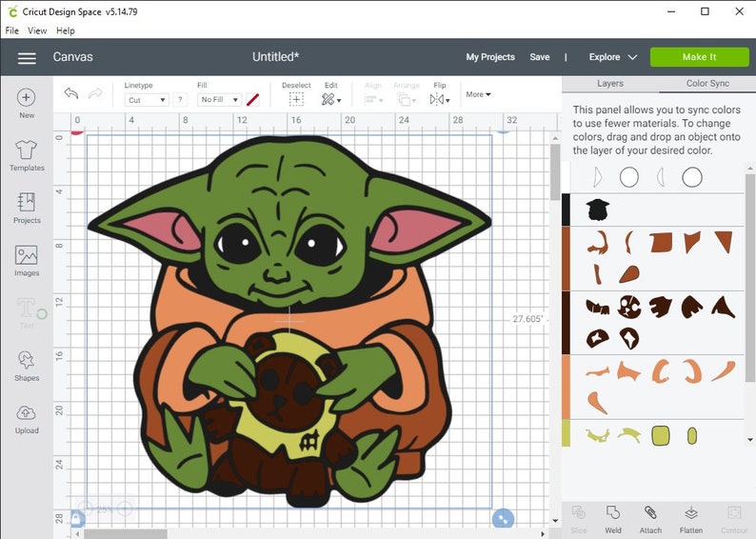Redo the last action
756x539 pixels.
tap(95, 92)
